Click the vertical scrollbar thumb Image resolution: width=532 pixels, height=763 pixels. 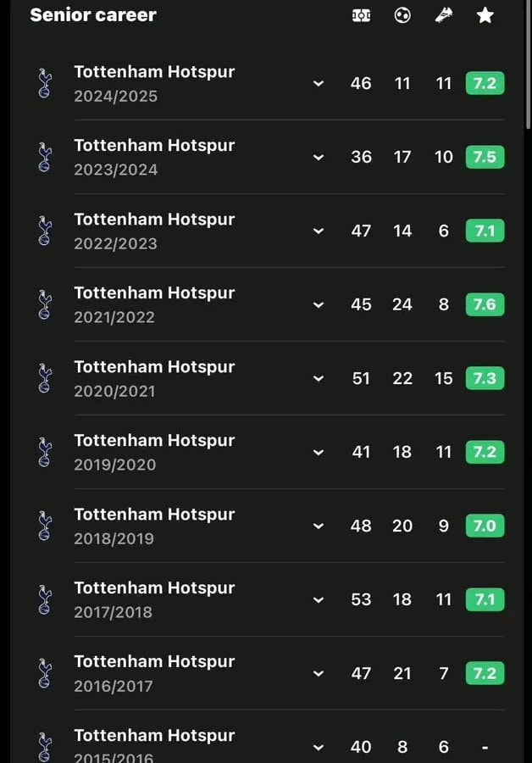pos(528,64)
